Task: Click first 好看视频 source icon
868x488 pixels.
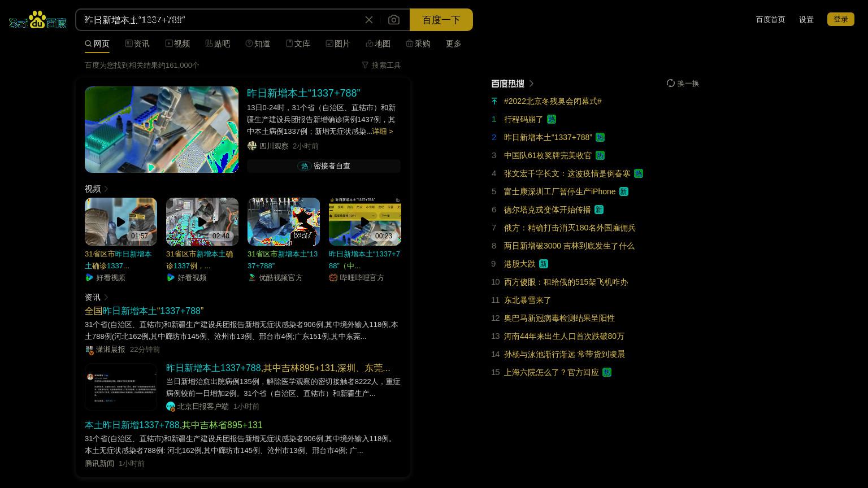Action: (x=89, y=277)
